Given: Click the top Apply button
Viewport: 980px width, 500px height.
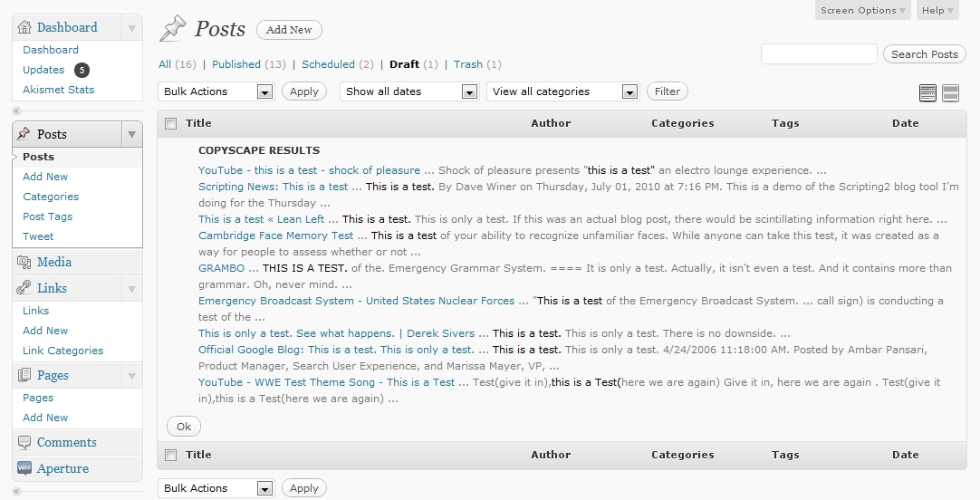Looking at the screenshot, I should pos(304,91).
